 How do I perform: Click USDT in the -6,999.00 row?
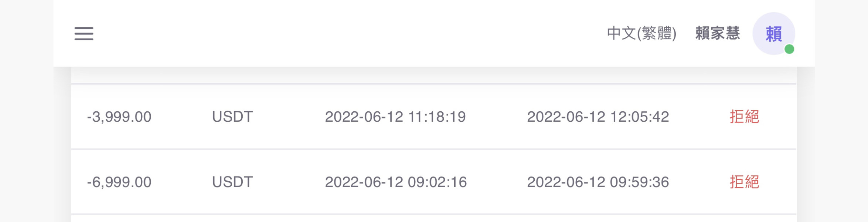[x=232, y=182]
